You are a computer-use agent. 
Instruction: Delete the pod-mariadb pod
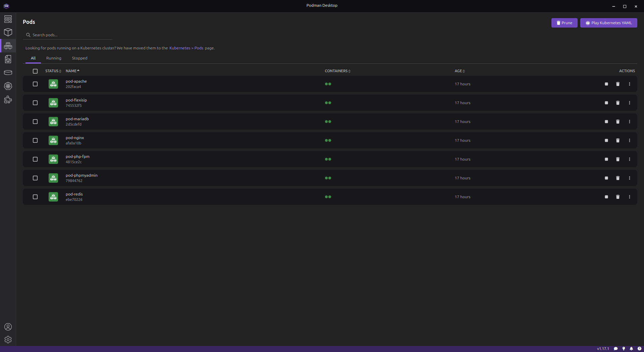pyautogui.click(x=618, y=122)
